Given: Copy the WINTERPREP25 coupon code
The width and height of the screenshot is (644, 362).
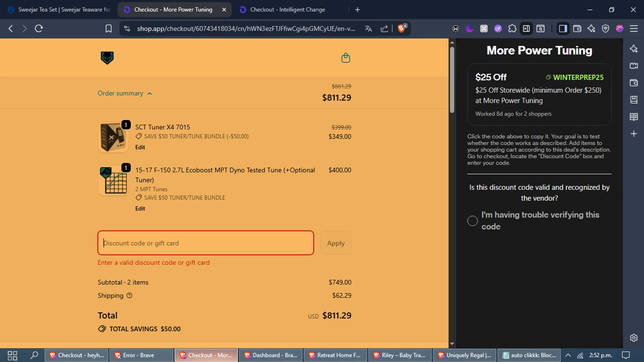Looking at the screenshot, I should tap(575, 77).
